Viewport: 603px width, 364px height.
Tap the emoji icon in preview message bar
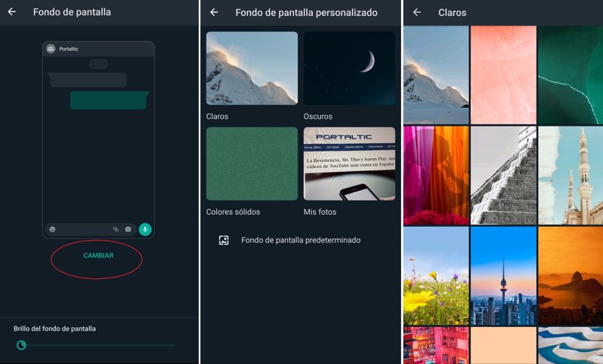53,229
